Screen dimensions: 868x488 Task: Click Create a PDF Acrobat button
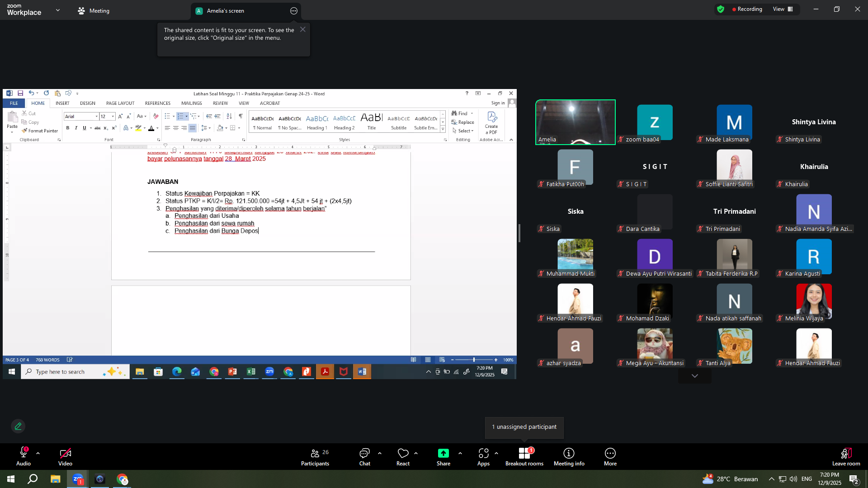491,123
